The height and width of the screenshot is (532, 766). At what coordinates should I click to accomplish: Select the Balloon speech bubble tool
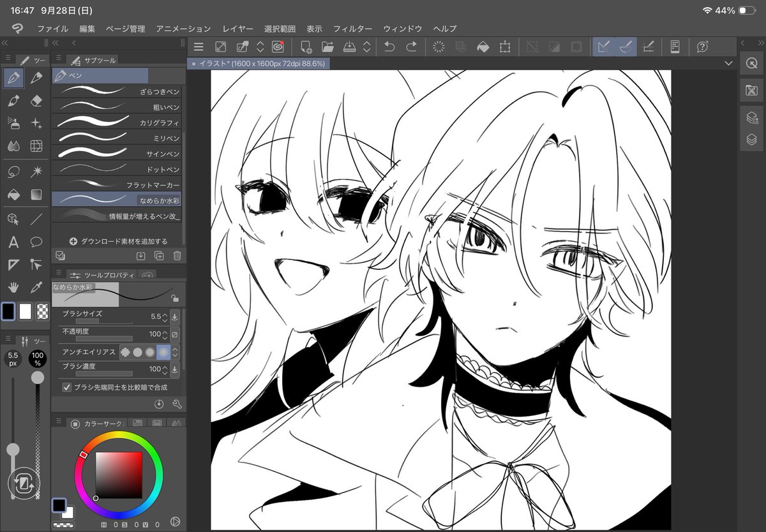pyautogui.click(x=36, y=242)
